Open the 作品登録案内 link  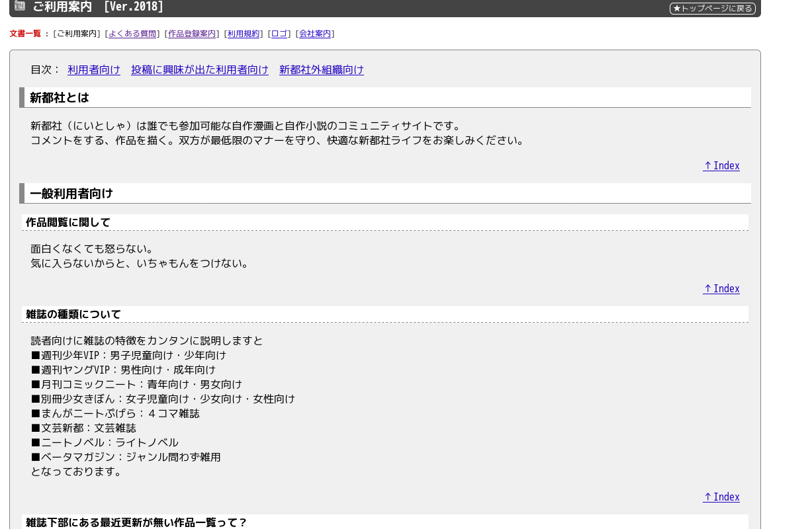pyautogui.click(x=192, y=34)
